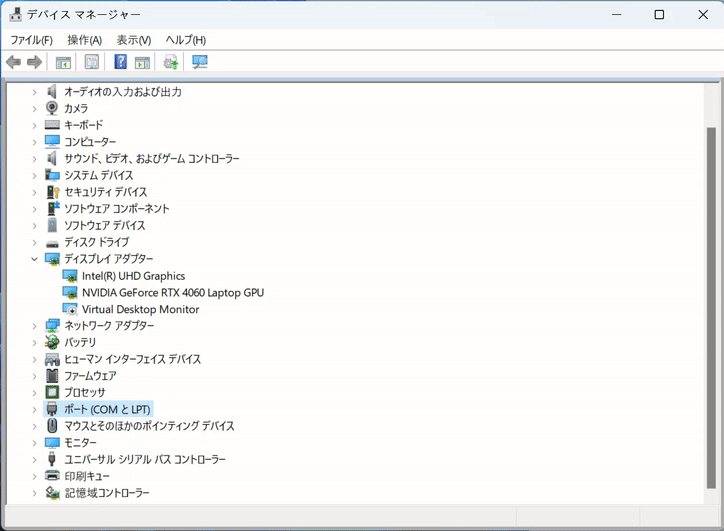Click the battery icon next to バッテリ

[x=52, y=342]
